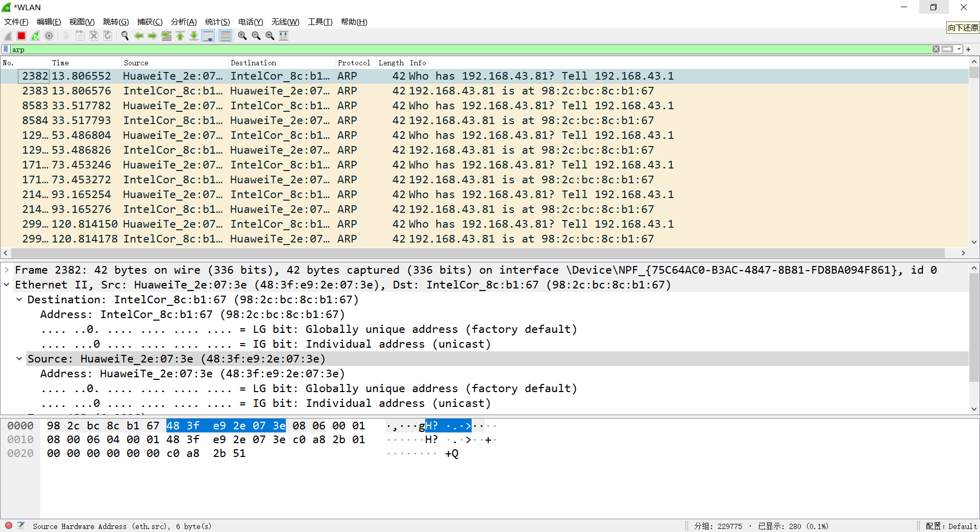Sort packets by Source column
Screen dimensions: 980x532
175,63
